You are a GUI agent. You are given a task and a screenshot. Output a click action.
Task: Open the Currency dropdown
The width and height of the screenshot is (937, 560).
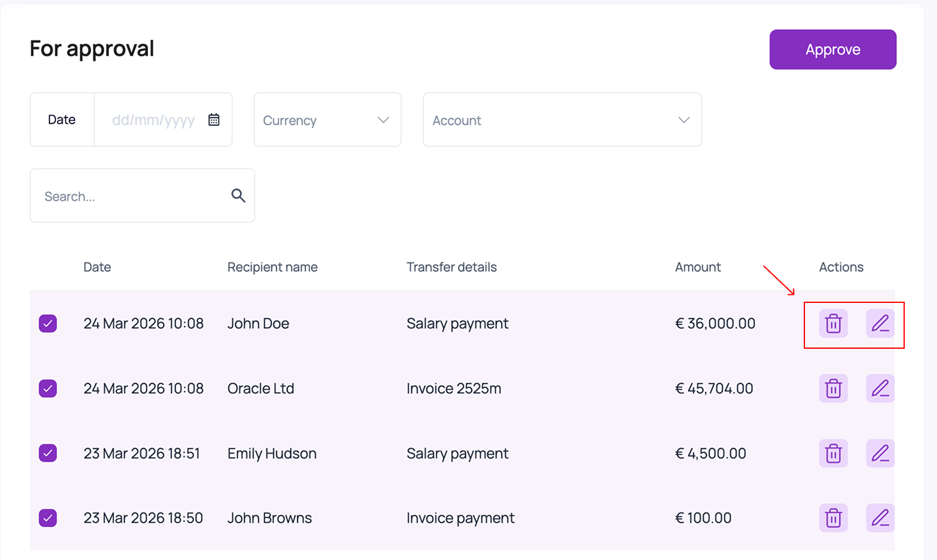pos(327,120)
